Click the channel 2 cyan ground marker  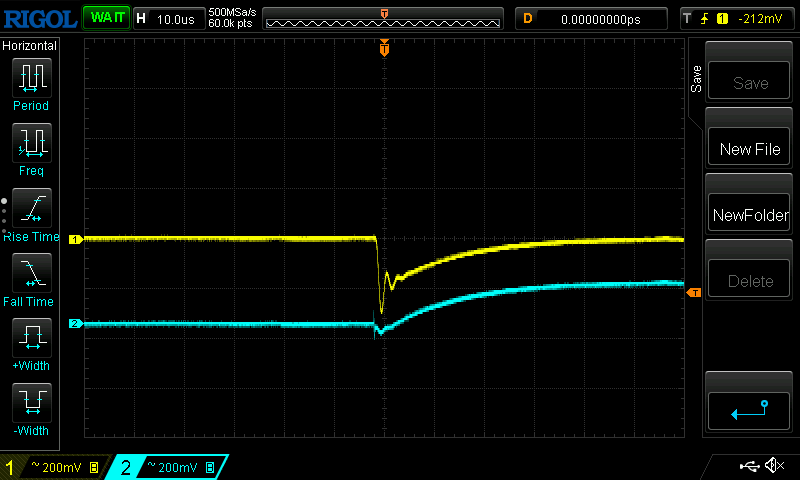click(x=76, y=323)
